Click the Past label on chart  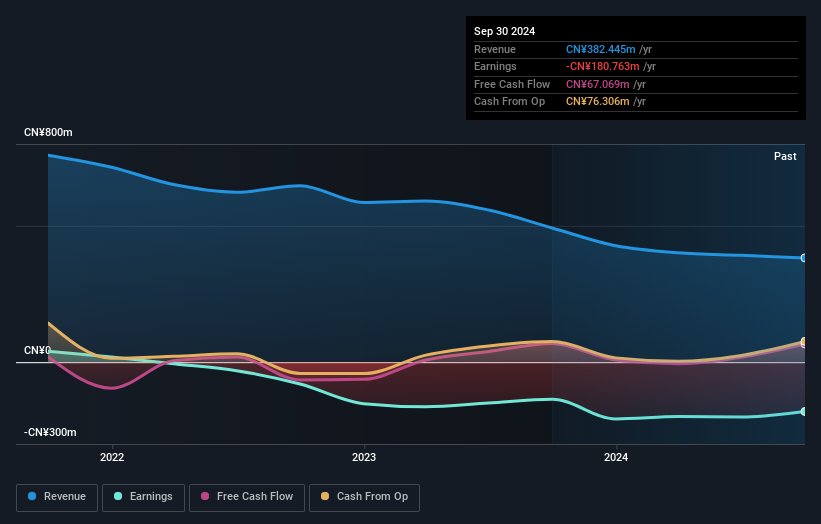pos(785,156)
